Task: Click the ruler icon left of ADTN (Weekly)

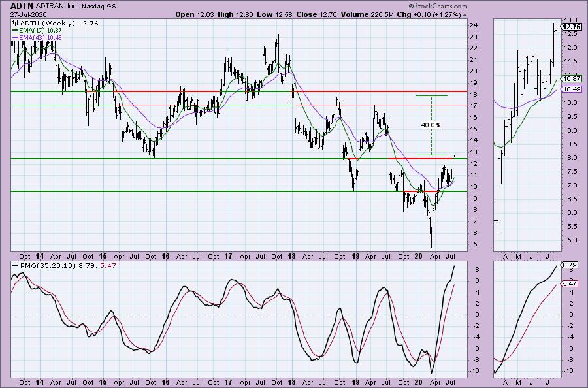Action: (16, 24)
